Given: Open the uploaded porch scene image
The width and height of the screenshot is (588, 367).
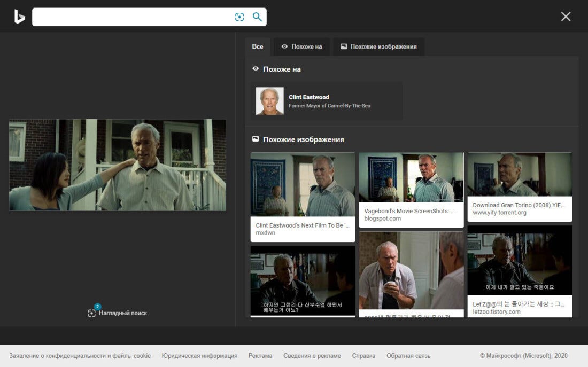Looking at the screenshot, I should pos(118,165).
